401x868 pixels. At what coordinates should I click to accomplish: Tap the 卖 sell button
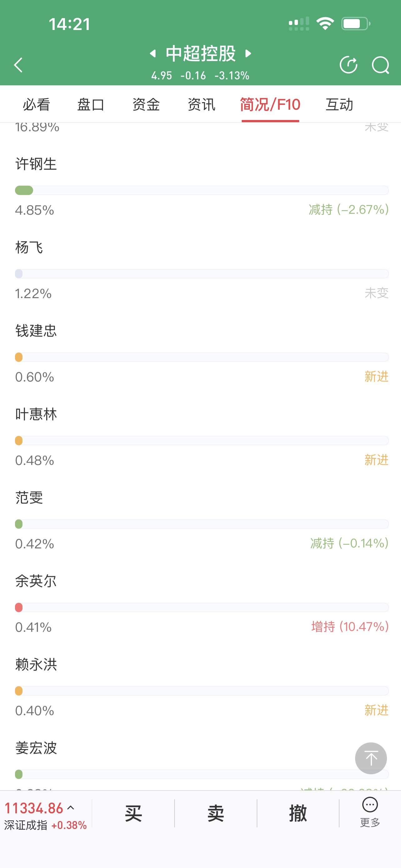(215, 813)
